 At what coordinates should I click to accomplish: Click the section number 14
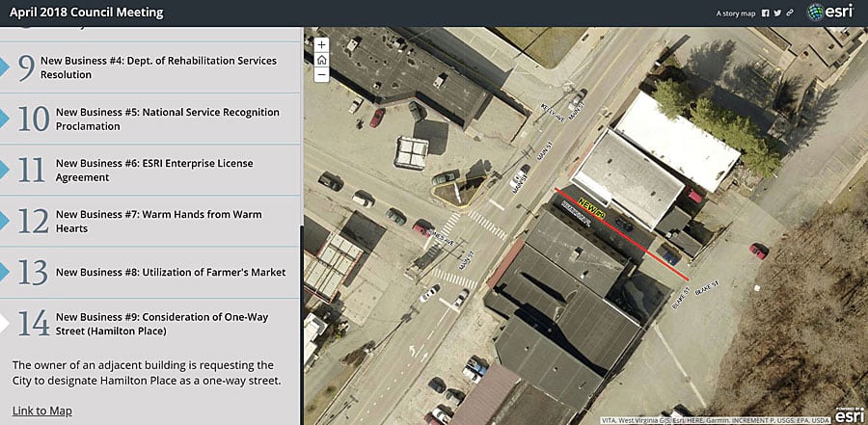(33, 324)
